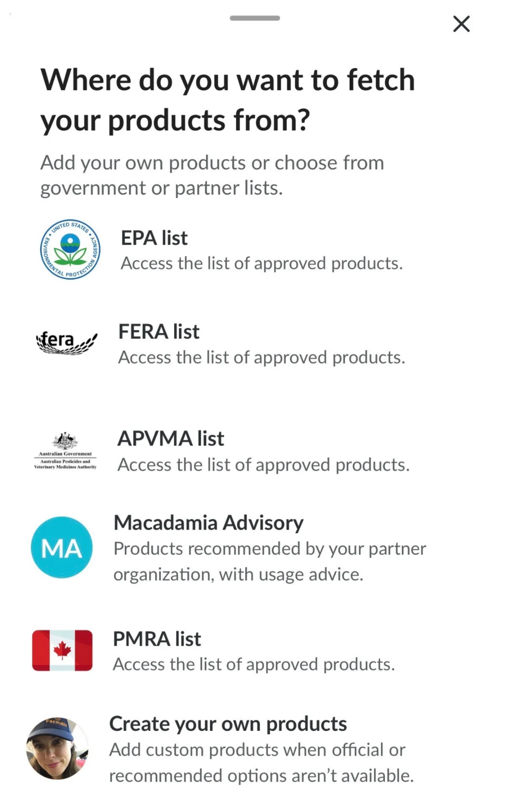
Task: Tap the partner organization usage advice text
Action: tap(270, 562)
